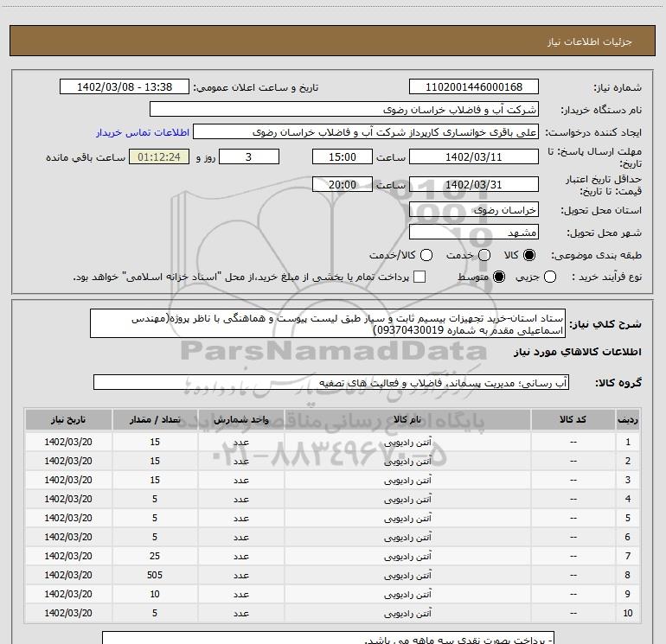Click the deadline time field 15:00
Image resolution: width=666 pixels, height=644 pixels.
[343, 156]
